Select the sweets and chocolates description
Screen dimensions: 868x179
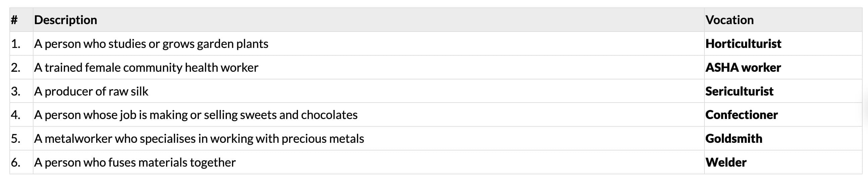[x=195, y=115]
